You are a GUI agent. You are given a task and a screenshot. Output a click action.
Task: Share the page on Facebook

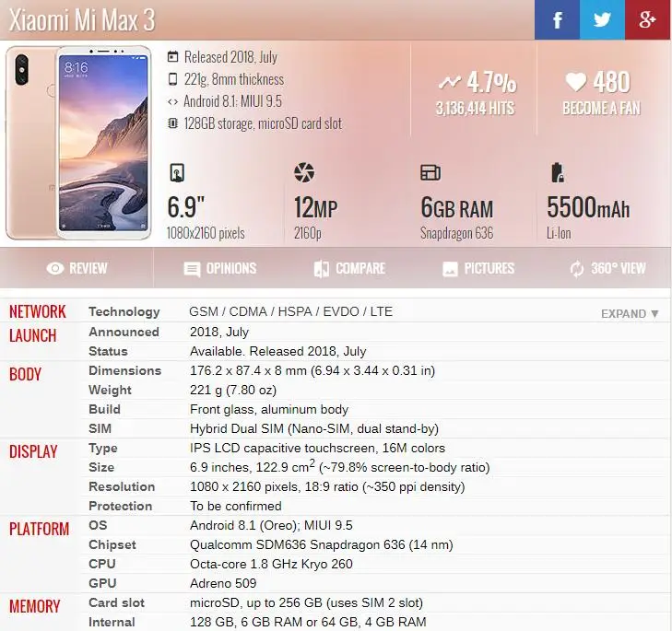click(557, 19)
